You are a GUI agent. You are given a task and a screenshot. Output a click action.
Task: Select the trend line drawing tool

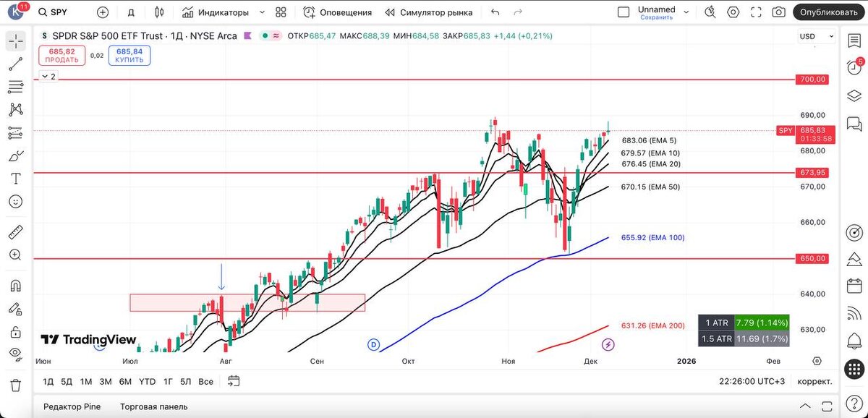tap(15, 64)
